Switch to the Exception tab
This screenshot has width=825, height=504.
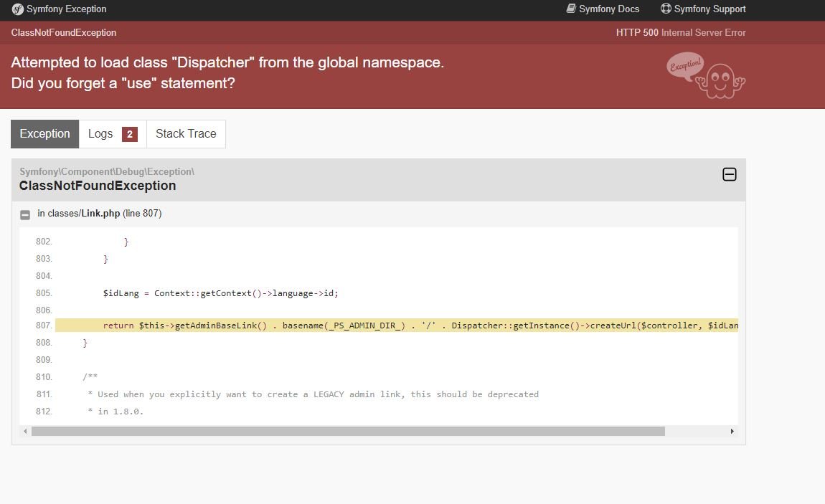coord(44,134)
